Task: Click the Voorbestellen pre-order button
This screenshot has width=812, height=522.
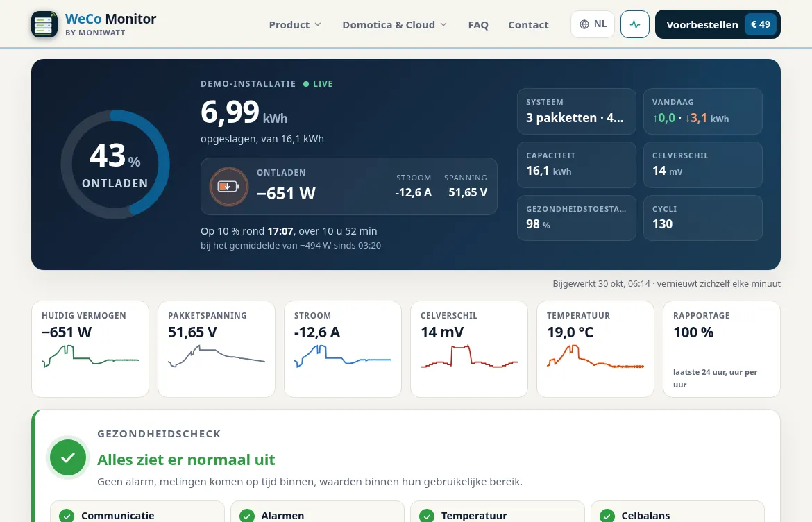Action: click(718, 24)
